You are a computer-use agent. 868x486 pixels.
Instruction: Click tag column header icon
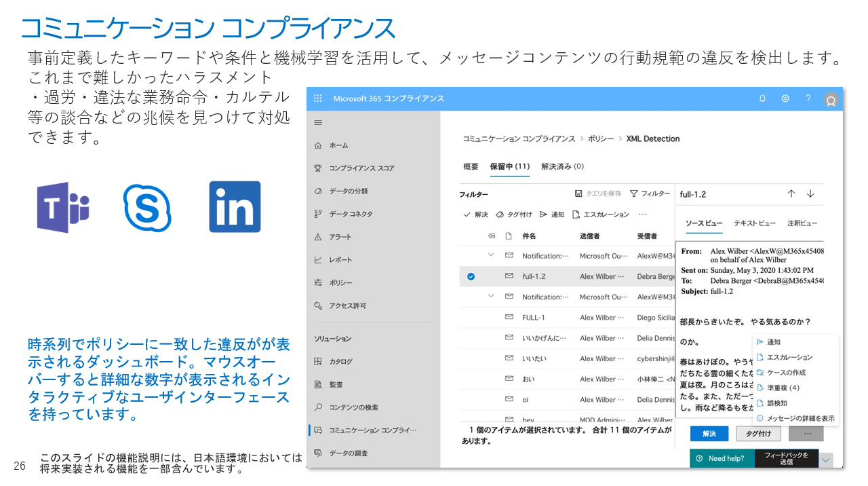pos(492,236)
